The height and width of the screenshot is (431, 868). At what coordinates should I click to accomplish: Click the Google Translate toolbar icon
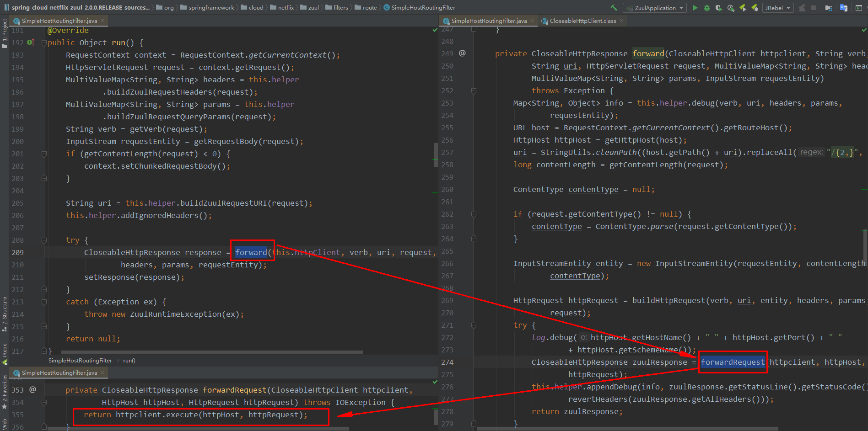pos(844,8)
